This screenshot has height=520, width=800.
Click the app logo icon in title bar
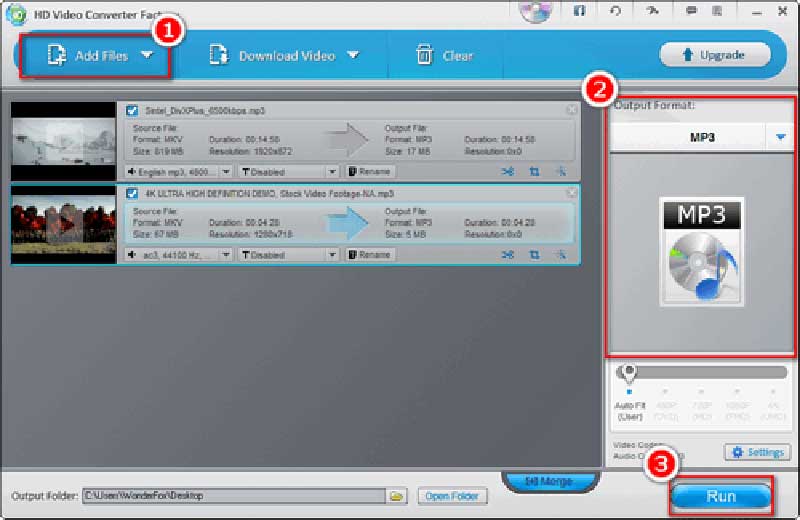pos(16,14)
